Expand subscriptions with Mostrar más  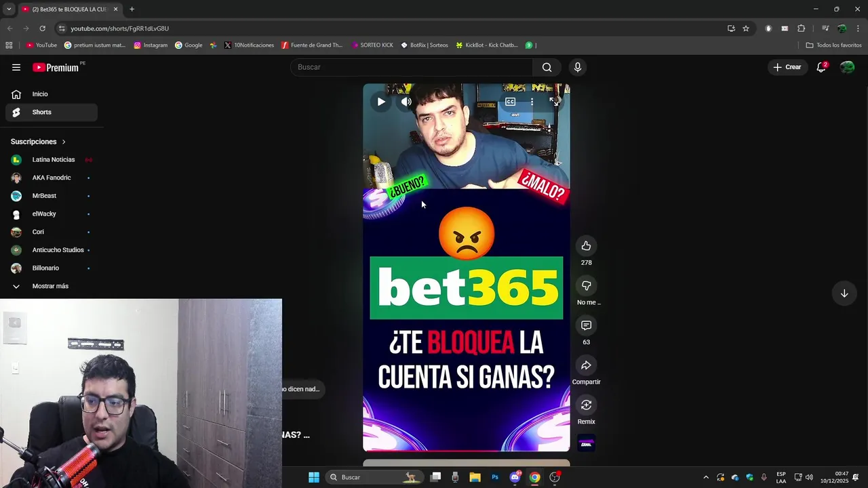click(52, 286)
